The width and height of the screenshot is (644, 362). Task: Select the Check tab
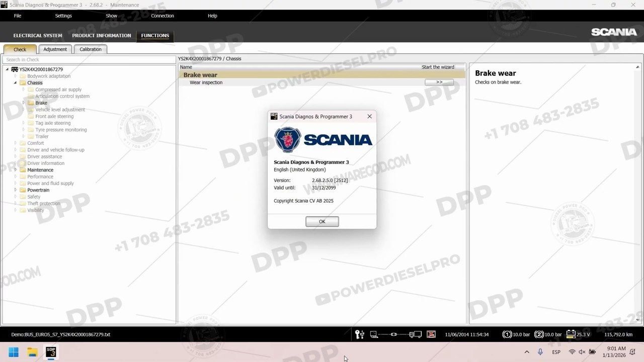(x=20, y=49)
